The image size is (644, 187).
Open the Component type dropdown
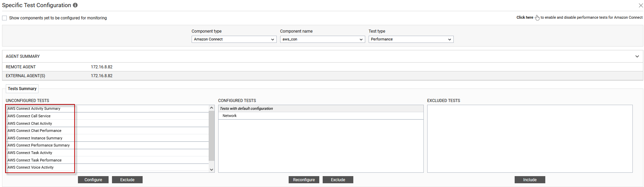click(x=234, y=39)
